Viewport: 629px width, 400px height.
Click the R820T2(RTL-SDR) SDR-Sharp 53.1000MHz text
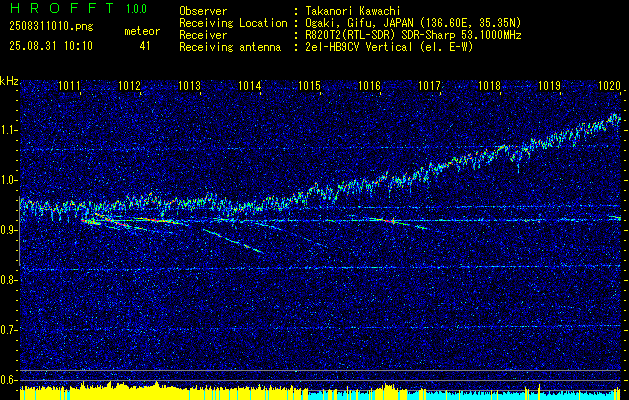point(413,35)
